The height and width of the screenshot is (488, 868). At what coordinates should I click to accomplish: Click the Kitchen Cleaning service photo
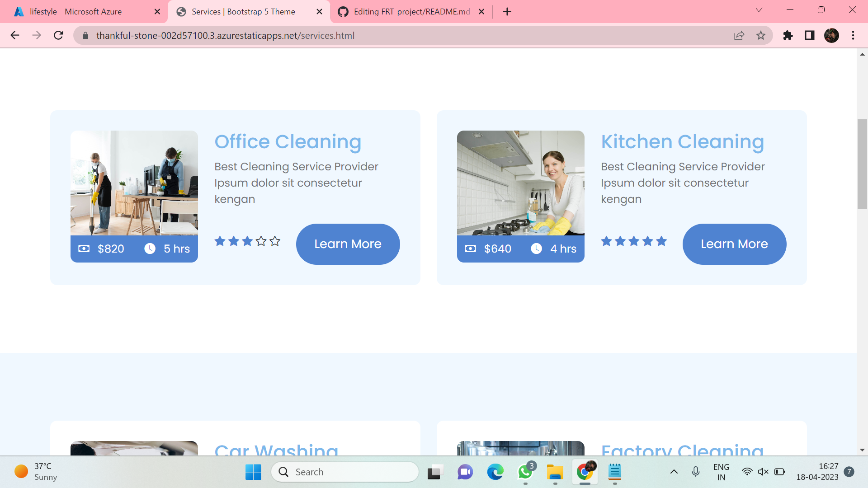(x=520, y=183)
